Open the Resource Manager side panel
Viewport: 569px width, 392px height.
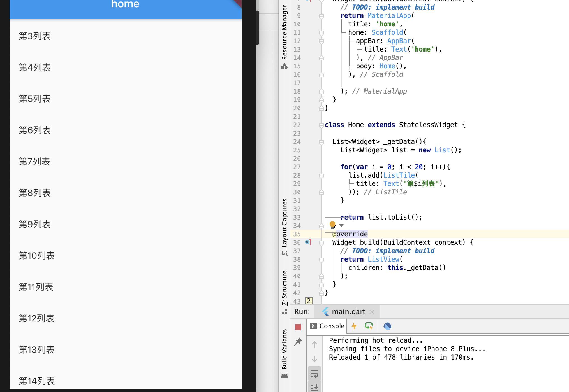[x=284, y=34]
